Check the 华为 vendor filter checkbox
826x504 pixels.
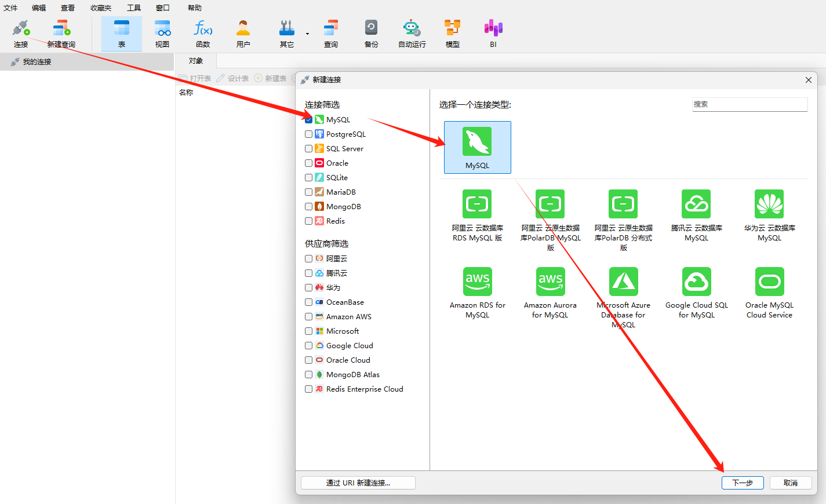tap(309, 288)
